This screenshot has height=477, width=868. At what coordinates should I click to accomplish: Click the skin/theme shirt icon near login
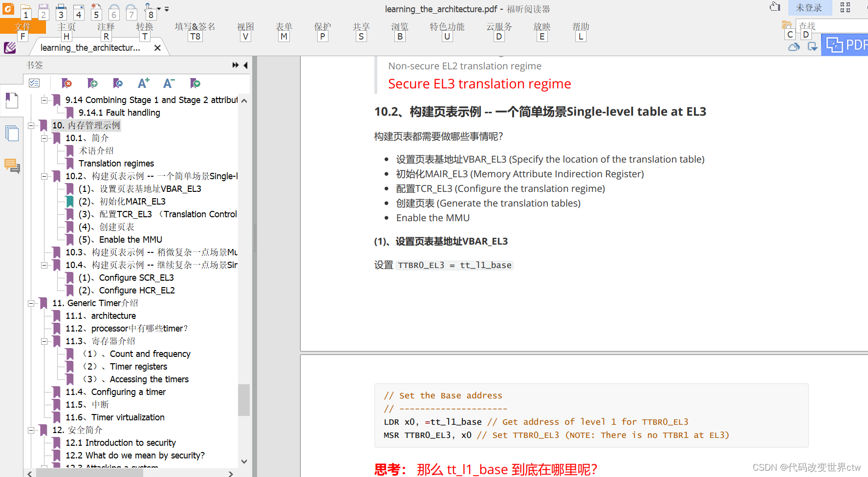click(775, 7)
